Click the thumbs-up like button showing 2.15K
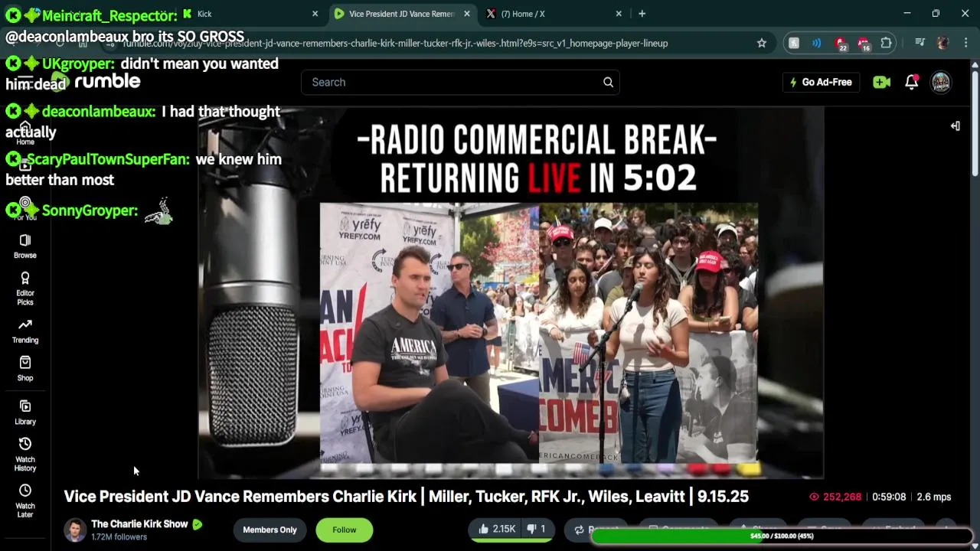 pyautogui.click(x=497, y=529)
